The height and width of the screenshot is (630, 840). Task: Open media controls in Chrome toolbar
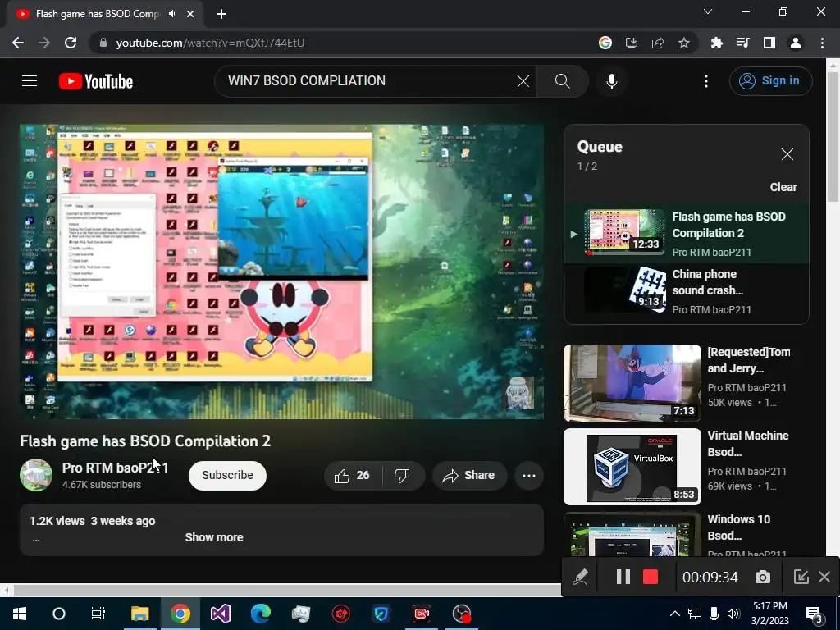(x=742, y=43)
